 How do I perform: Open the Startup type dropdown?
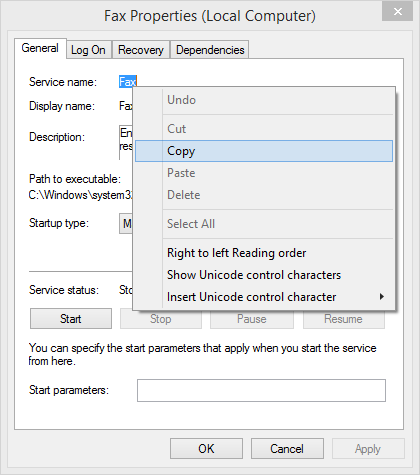(126, 223)
